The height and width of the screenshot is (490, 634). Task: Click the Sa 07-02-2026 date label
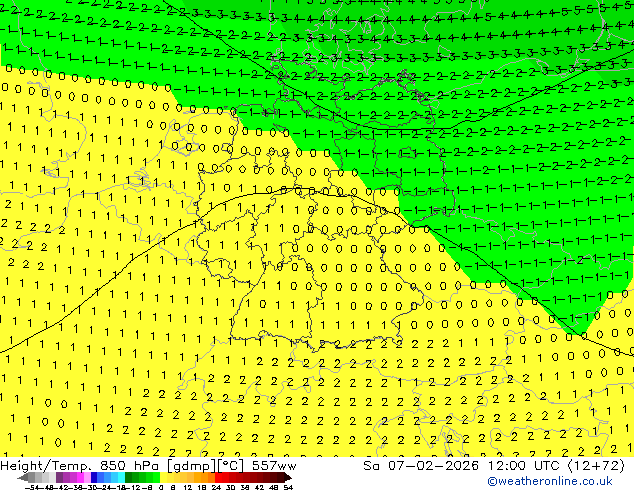click(421, 466)
